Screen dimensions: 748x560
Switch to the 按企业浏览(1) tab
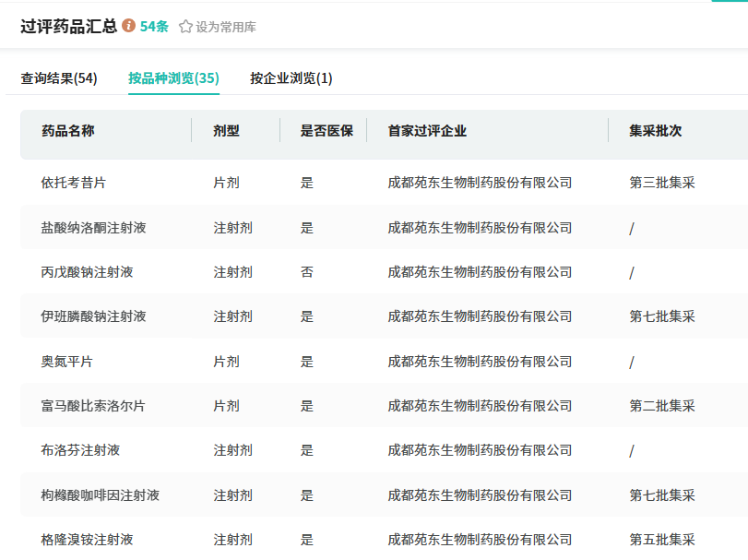point(291,78)
